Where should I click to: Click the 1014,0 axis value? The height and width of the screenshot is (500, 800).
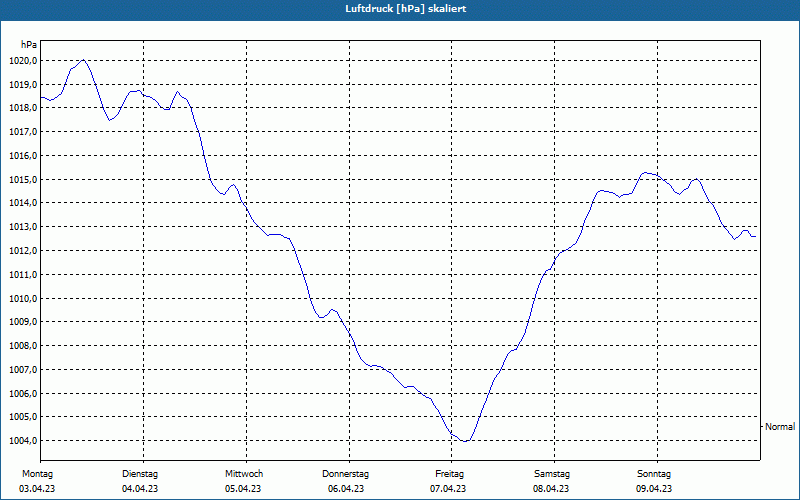click(23, 203)
